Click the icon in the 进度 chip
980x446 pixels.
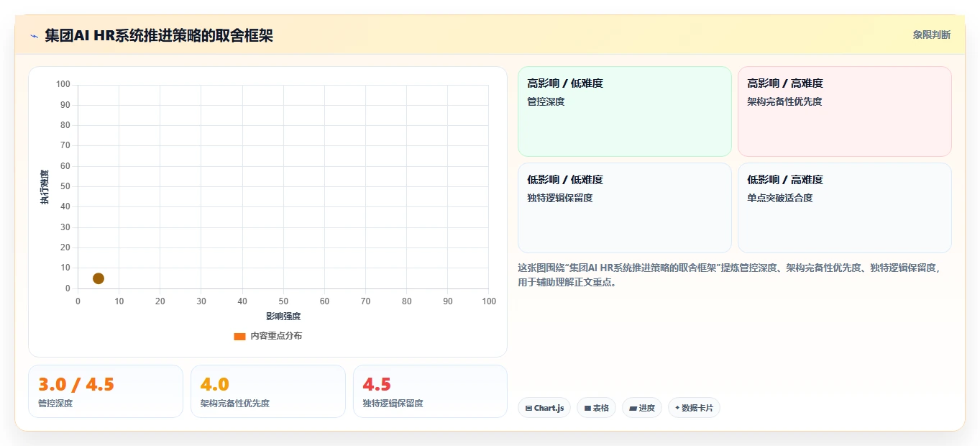tap(633, 408)
